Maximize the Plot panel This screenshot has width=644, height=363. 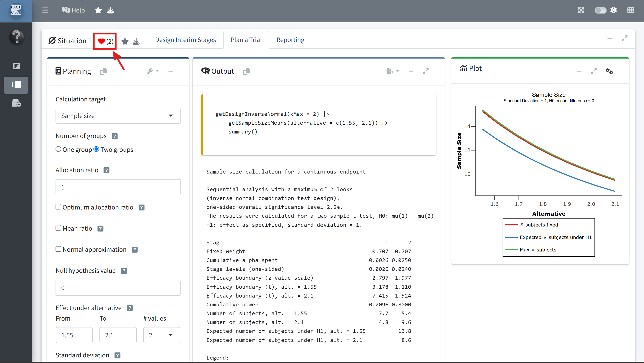pos(594,71)
